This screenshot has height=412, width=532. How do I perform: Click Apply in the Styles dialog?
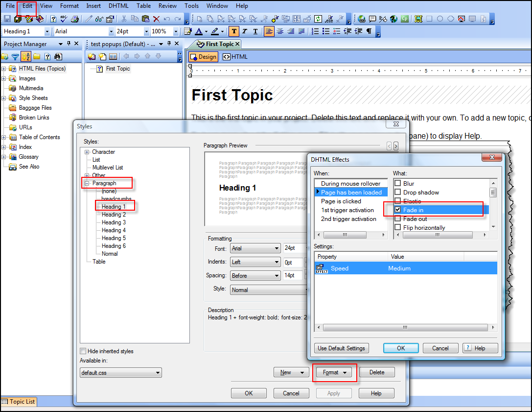point(333,393)
